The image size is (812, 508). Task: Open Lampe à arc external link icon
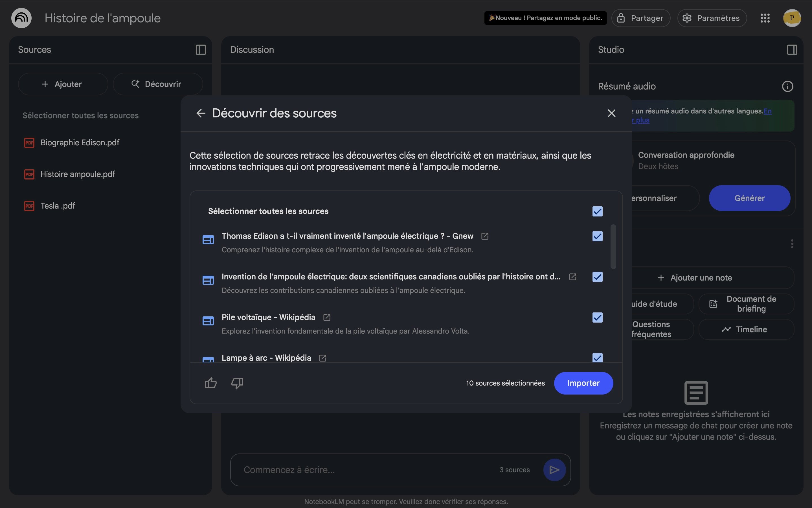click(x=322, y=358)
